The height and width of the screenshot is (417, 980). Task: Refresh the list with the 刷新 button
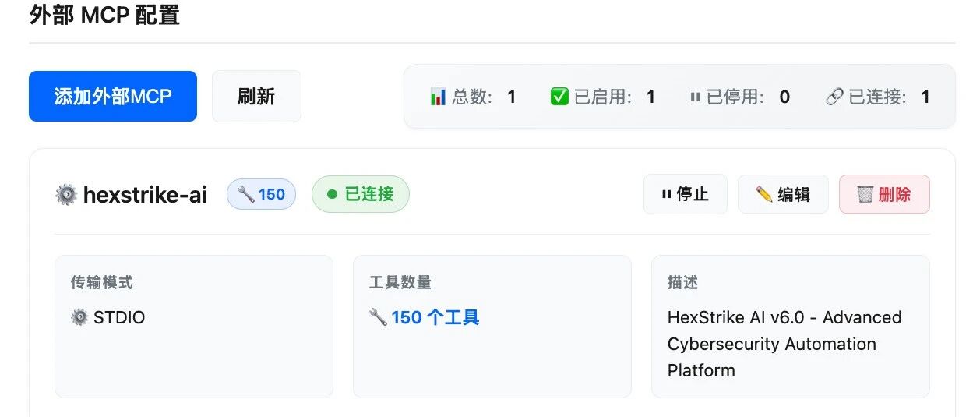coord(256,97)
